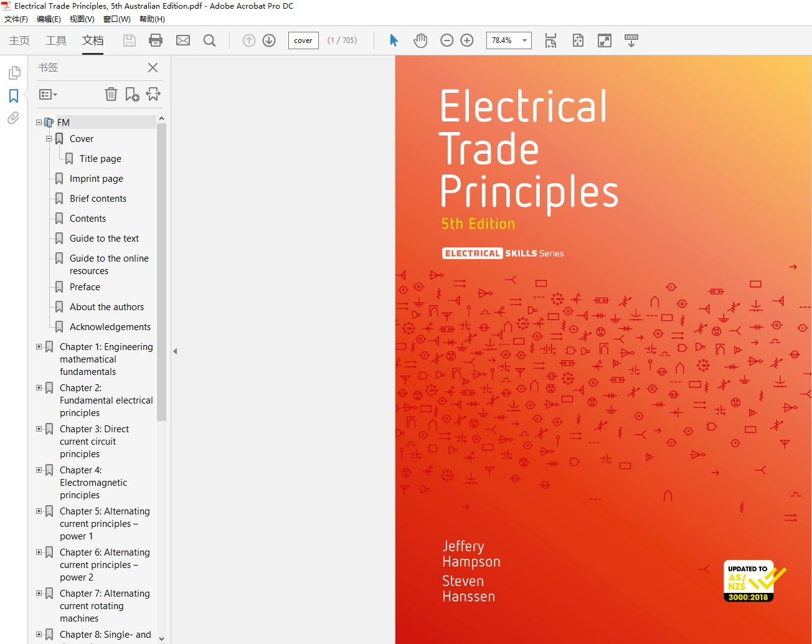Open the Page Thumbnails panel icon
This screenshot has height=644, width=812.
pos(14,73)
